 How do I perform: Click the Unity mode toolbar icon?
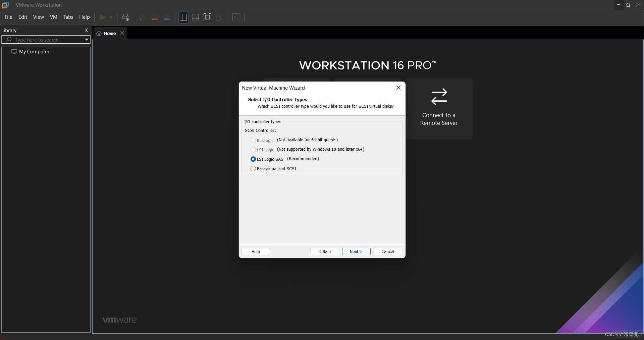coord(220,17)
